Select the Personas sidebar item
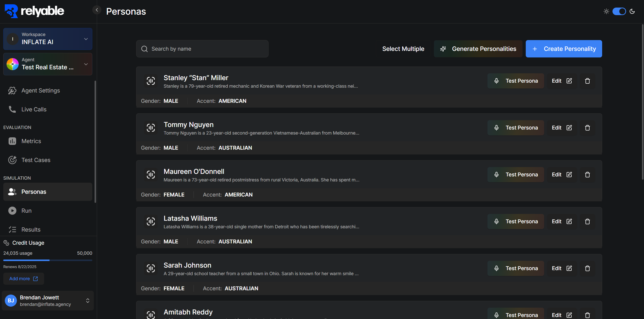644x319 pixels. tap(48, 192)
